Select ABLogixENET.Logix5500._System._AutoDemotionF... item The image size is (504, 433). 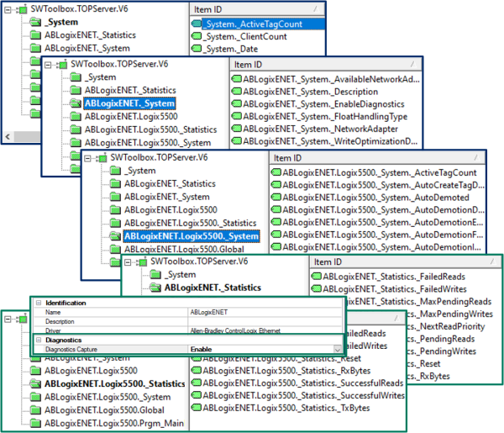pyautogui.click(x=383, y=235)
